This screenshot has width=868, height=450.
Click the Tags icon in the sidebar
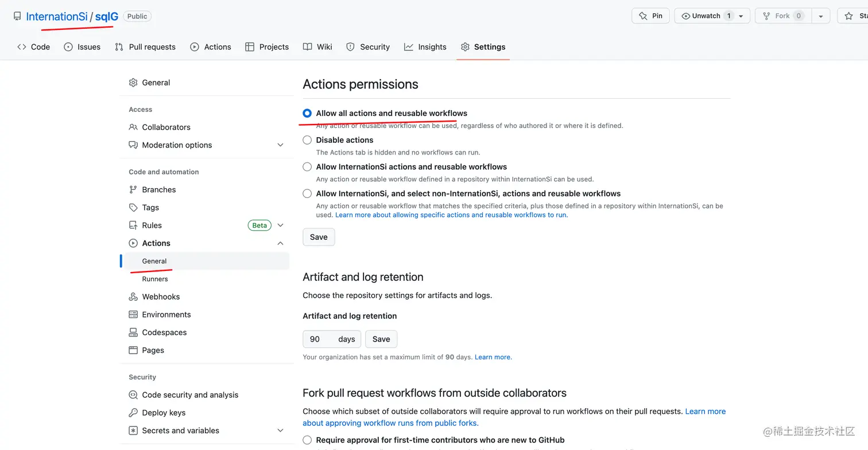[x=133, y=207]
